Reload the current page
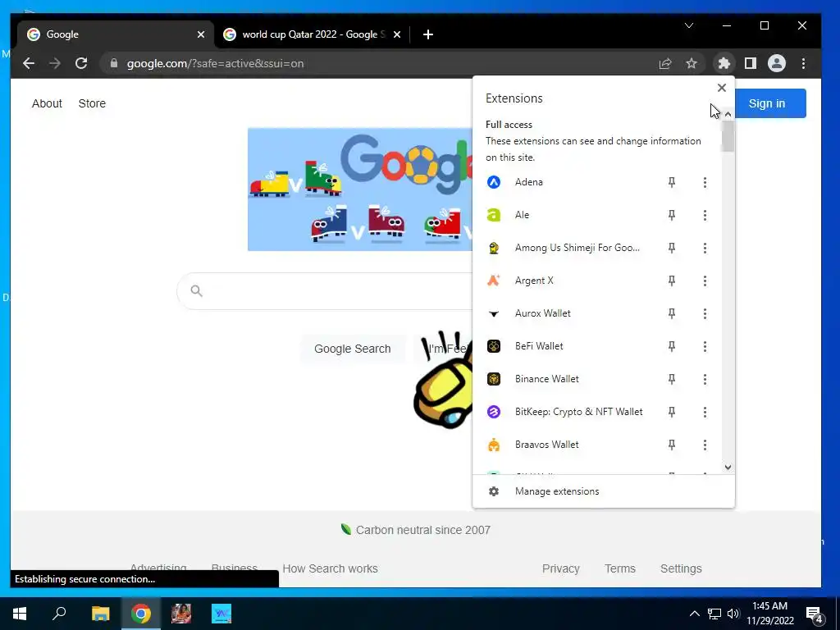The height and width of the screenshot is (630, 840). pos(81,63)
